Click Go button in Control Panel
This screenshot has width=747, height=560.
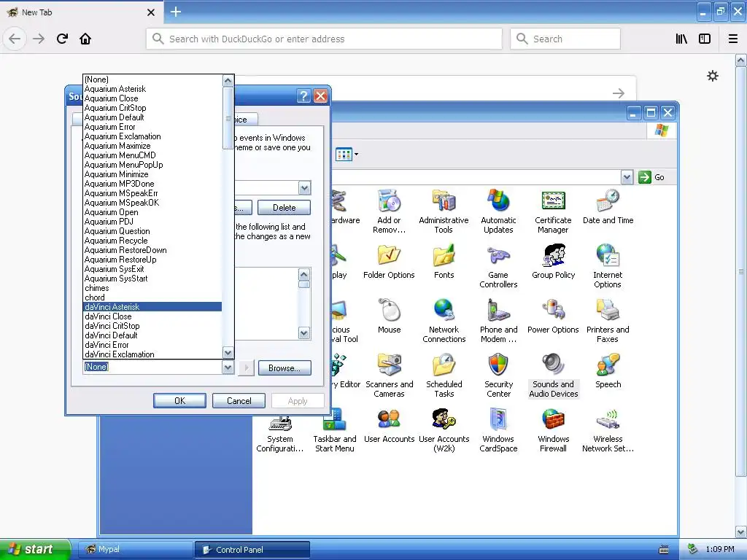(652, 177)
